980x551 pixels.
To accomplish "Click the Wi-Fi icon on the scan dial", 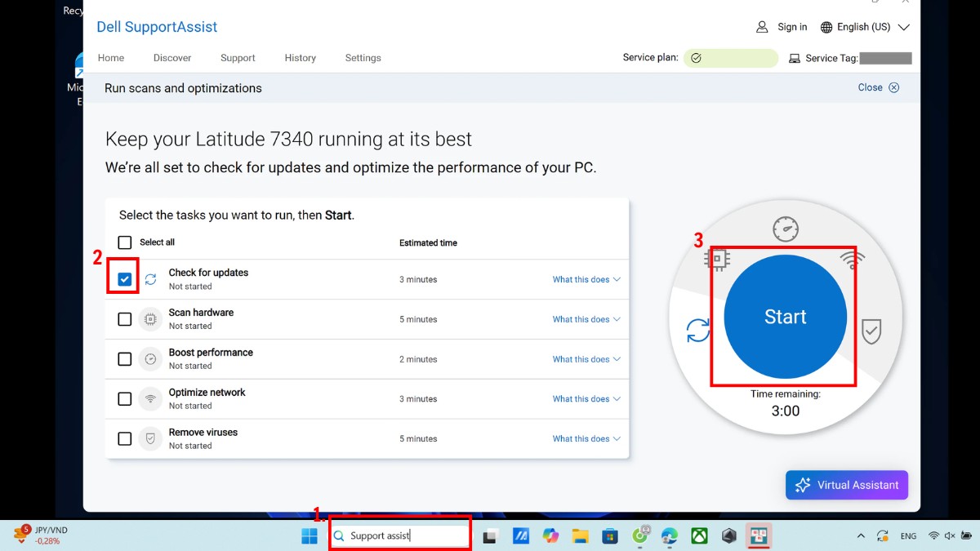I will [852, 260].
